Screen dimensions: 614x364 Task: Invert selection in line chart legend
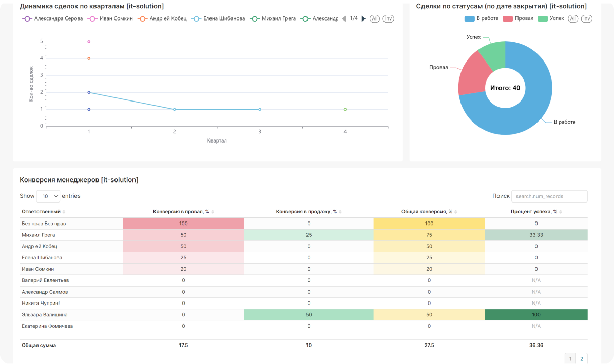(388, 19)
